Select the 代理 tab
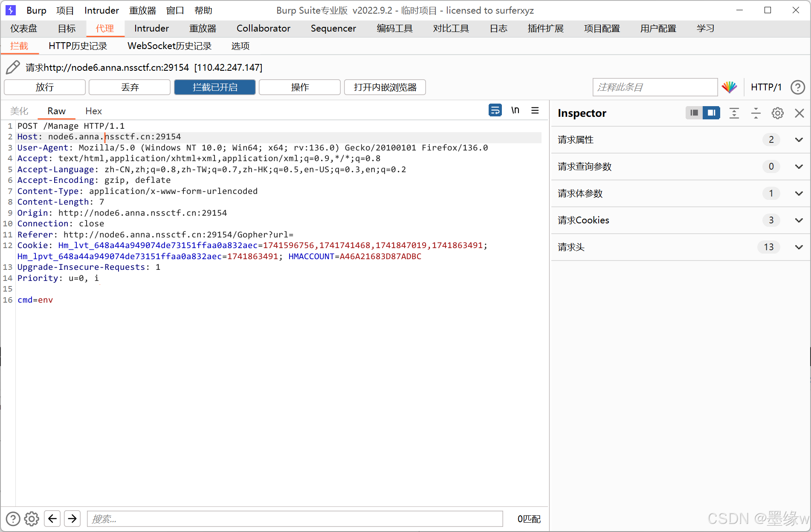 [x=105, y=28]
